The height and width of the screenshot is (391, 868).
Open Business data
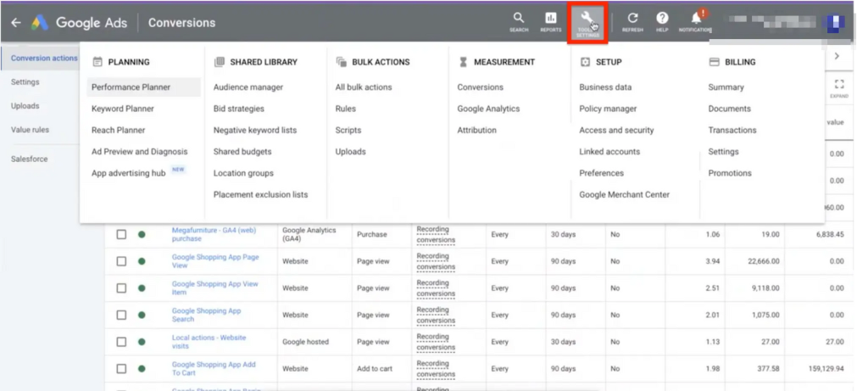click(605, 87)
